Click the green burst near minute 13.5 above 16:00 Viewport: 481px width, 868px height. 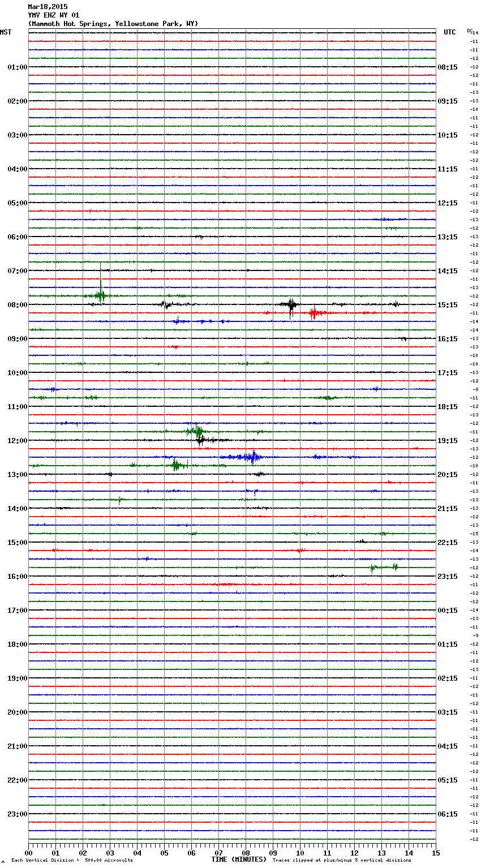[x=395, y=566]
